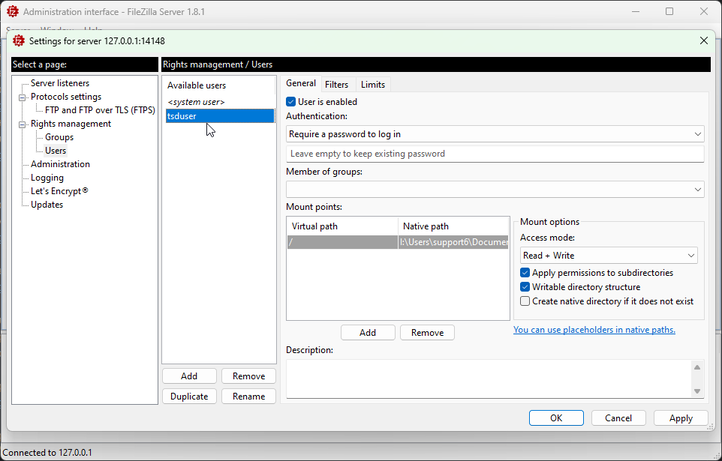The height and width of the screenshot is (461, 722).
Task: Click Remove button under users list
Action: click(249, 376)
